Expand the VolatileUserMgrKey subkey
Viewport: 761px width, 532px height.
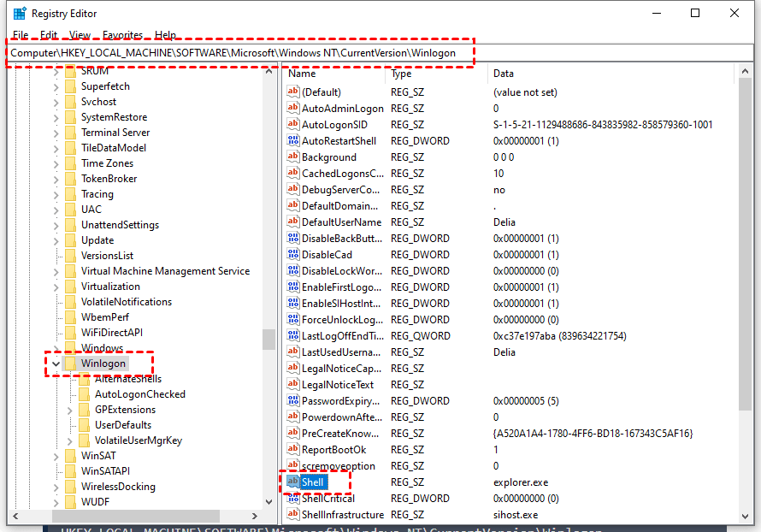tap(69, 440)
